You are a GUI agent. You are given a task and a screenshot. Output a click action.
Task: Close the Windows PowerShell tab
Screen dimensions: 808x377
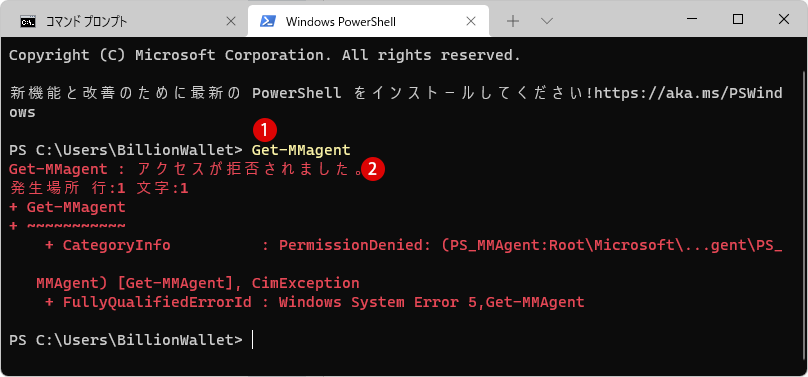pos(471,21)
